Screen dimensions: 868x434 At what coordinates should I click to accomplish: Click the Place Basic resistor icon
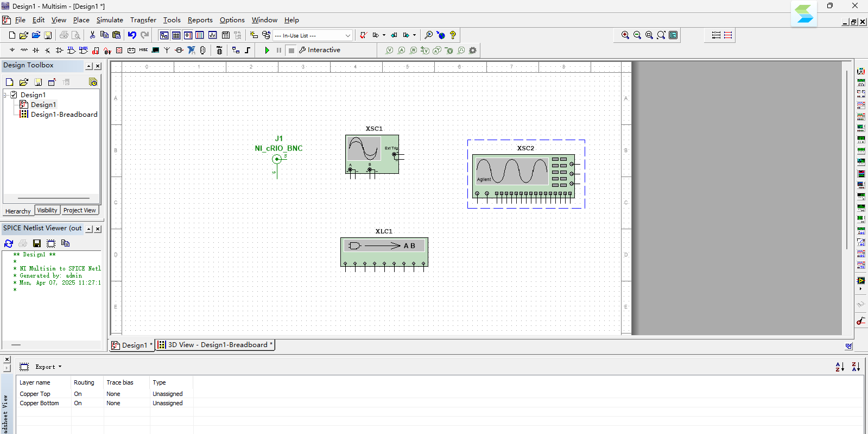coord(24,51)
